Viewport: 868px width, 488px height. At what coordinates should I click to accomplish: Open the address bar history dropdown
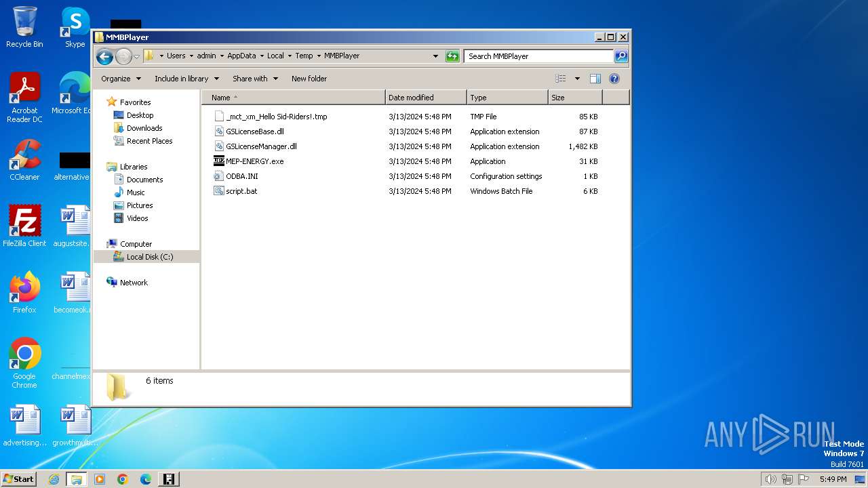pos(435,56)
